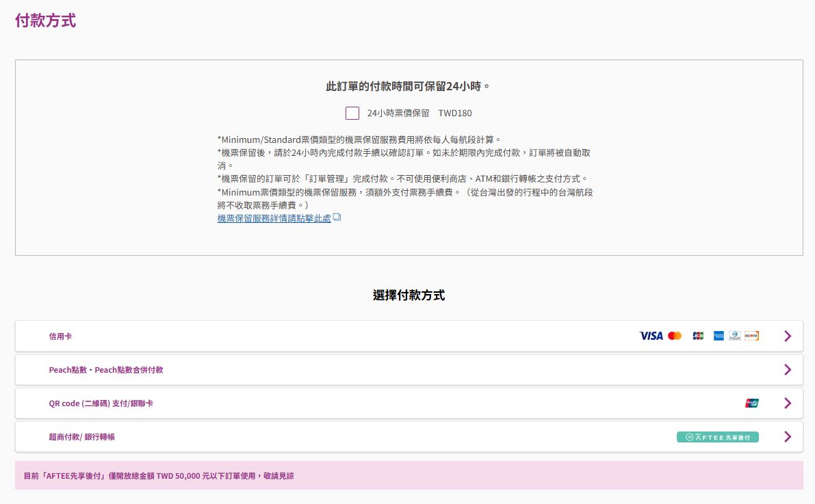The image size is (815, 504).
Task: Pick the 超商付款/ 銀行轉帳 option
Action: pyautogui.click(x=409, y=437)
